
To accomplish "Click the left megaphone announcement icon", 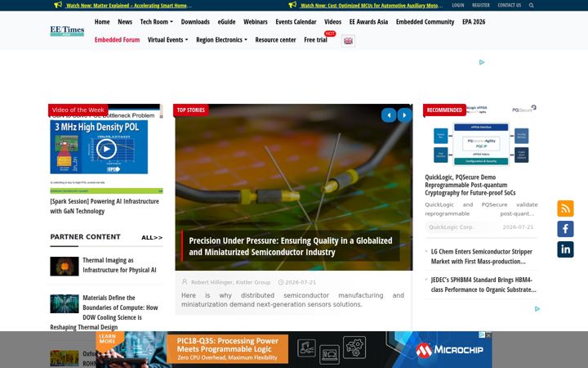I will coord(58,5).
